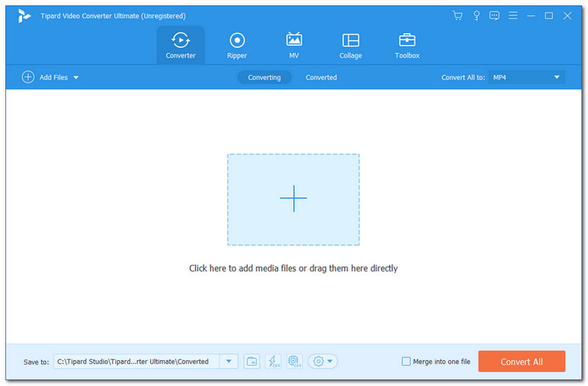Enable Merge into one file checkbox
Image resolution: width=588 pixels, height=386 pixels.
406,361
